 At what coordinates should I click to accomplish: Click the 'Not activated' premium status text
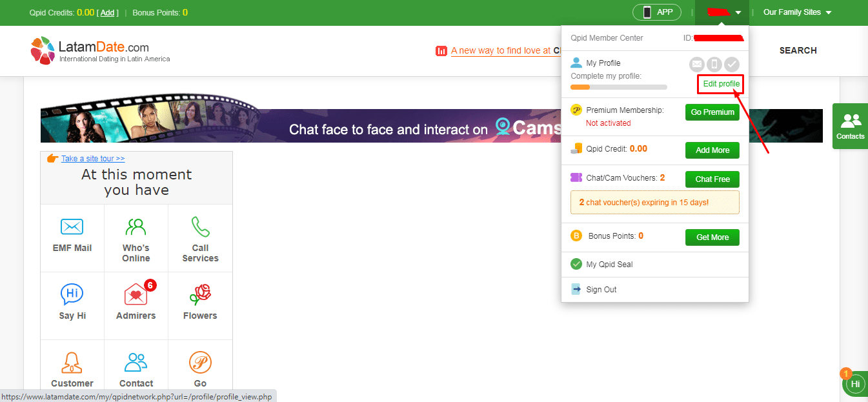[609, 123]
